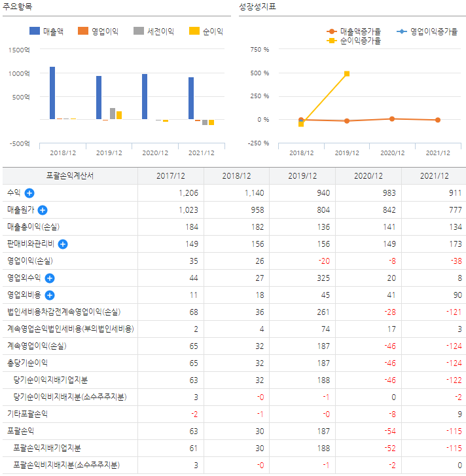Click 영업외수익 value 325 for 2019/12

(x=323, y=278)
